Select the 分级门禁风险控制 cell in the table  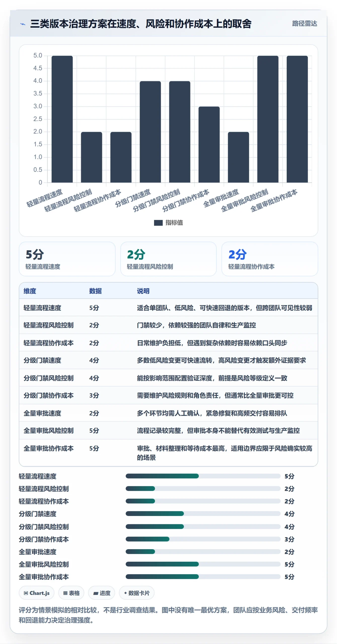pyautogui.click(x=49, y=378)
